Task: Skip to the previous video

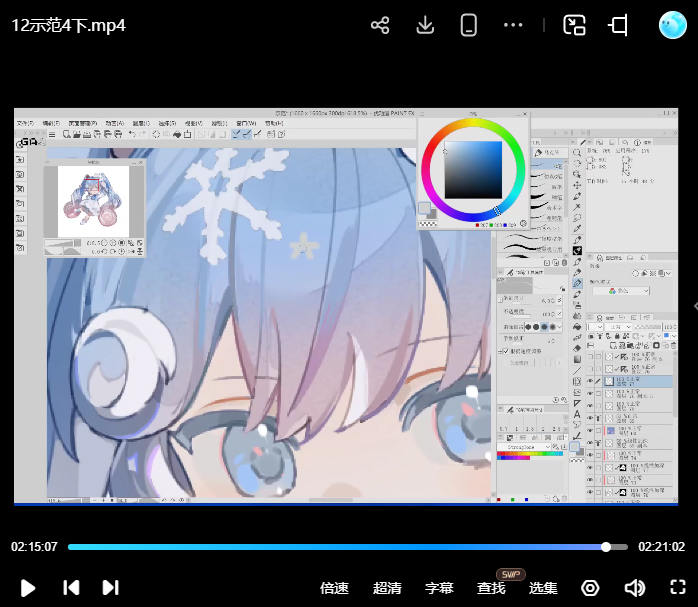Action: coord(71,587)
